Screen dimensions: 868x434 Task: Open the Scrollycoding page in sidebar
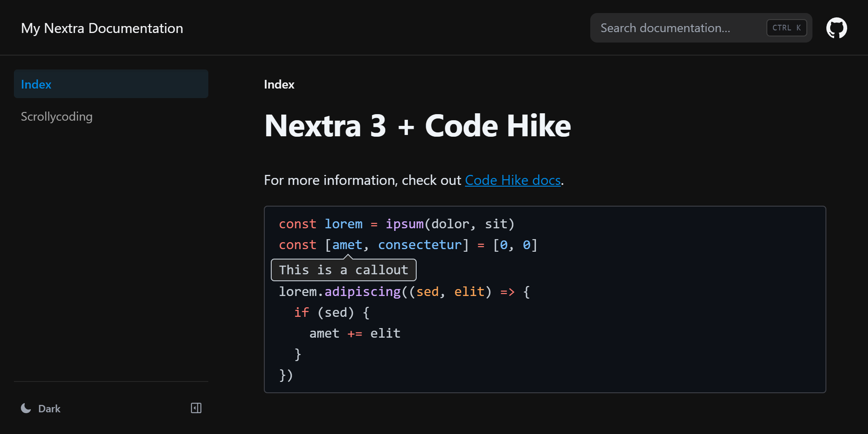tap(57, 116)
